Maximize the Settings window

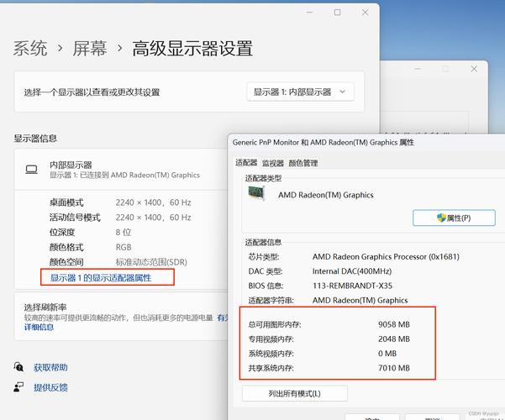pos(337,13)
